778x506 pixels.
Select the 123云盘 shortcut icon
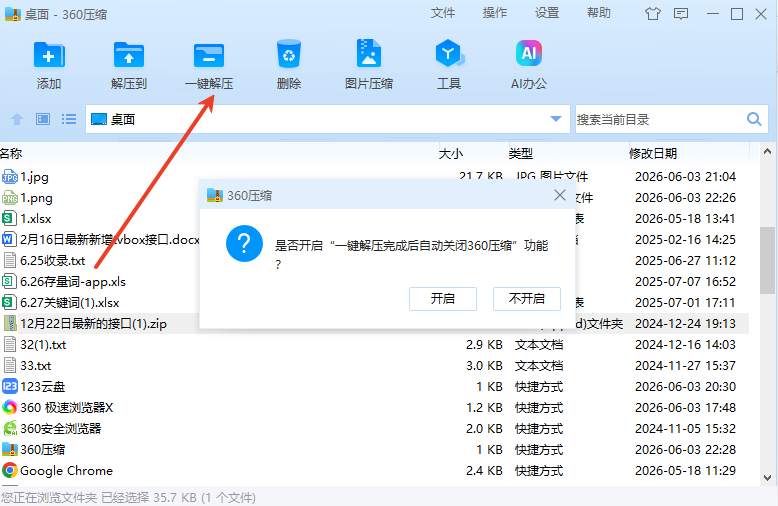click(x=10, y=386)
